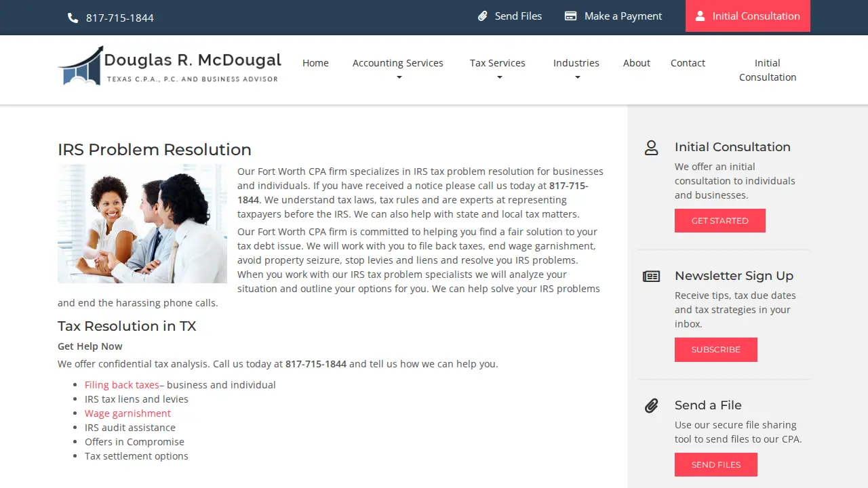Go to the About page
This screenshot has height=488, width=868.
[x=637, y=63]
